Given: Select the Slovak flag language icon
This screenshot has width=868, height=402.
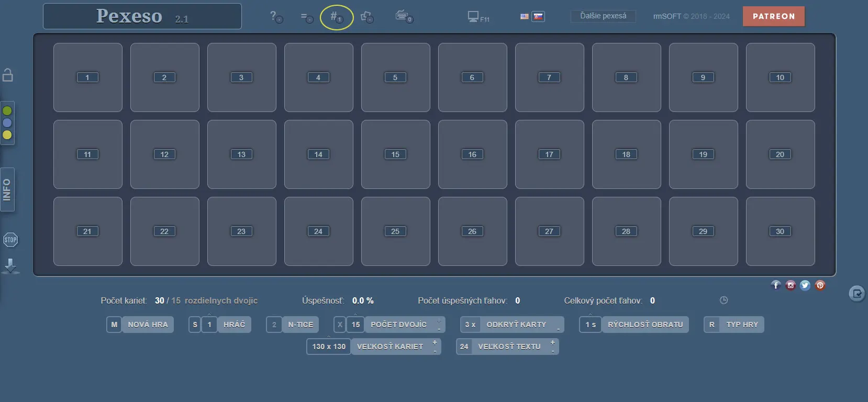Looking at the screenshot, I should point(538,17).
